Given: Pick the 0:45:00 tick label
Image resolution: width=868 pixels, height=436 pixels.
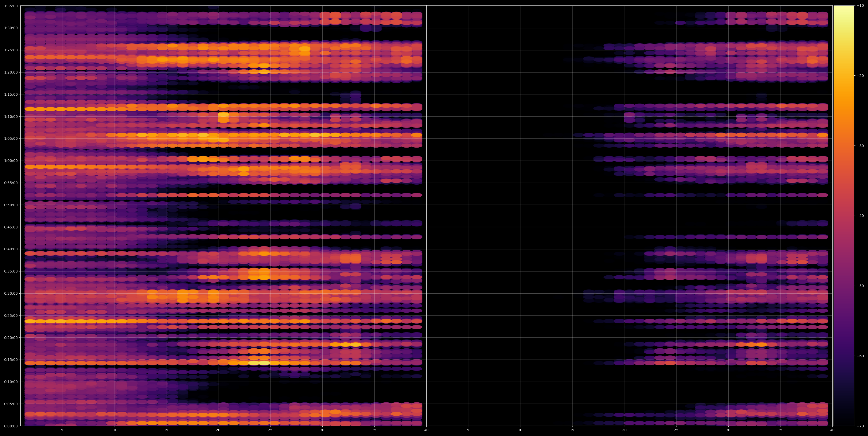Looking at the screenshot, I should [11, 227].
